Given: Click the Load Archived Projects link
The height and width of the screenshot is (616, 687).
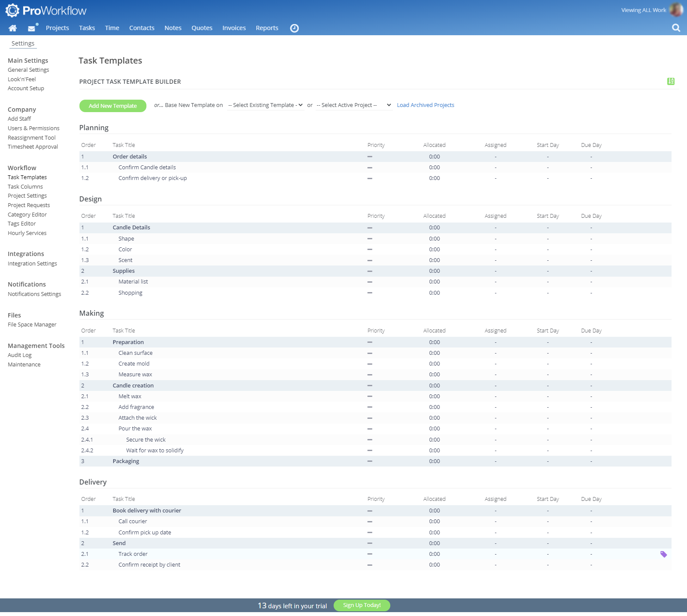Looking at the screenshot, I should coord(425,105).
